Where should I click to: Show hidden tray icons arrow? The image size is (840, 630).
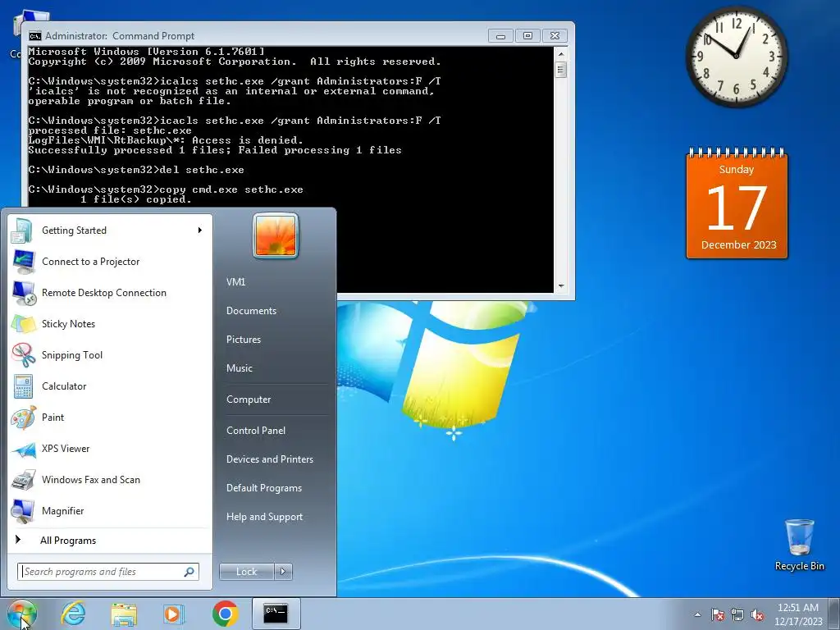coord(697,614)
